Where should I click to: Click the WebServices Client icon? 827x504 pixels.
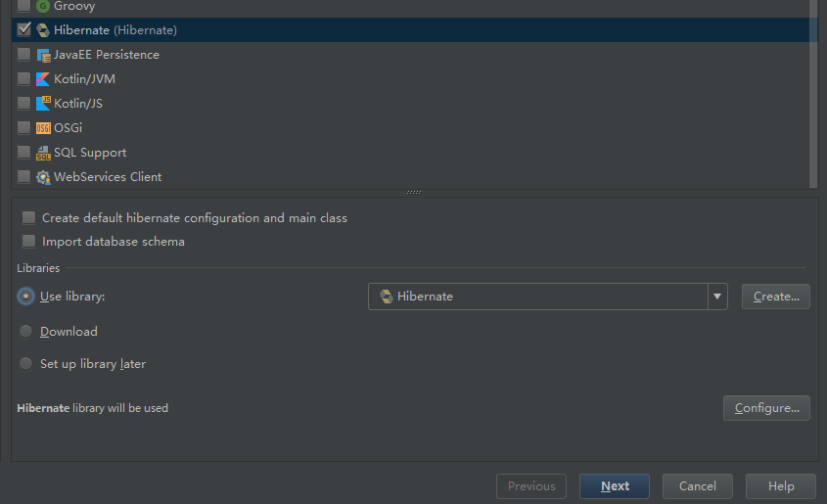coord(43,177)
